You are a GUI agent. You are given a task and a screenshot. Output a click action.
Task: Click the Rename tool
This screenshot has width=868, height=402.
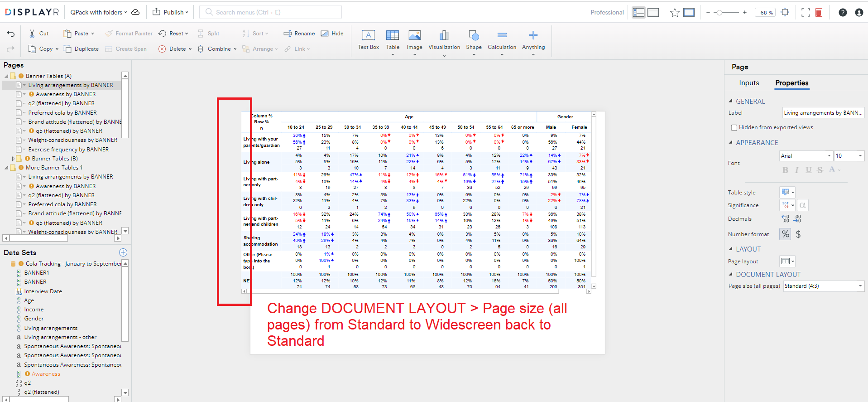[299, 34]
